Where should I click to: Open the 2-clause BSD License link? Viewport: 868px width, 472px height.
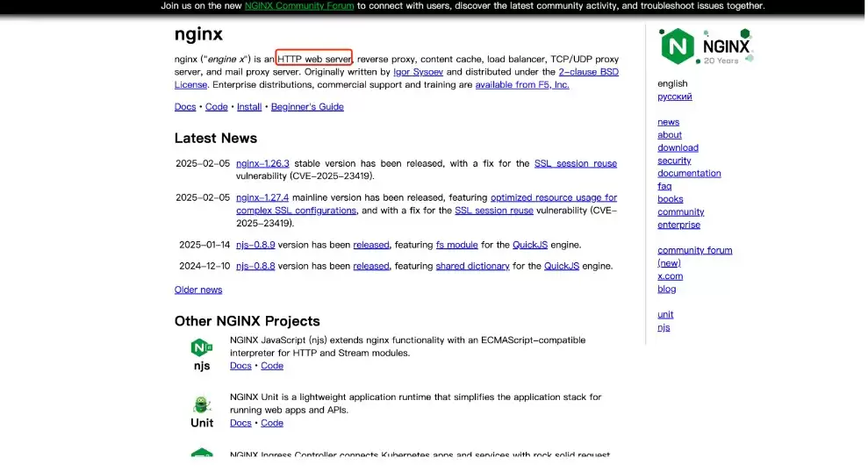point(588,72)
